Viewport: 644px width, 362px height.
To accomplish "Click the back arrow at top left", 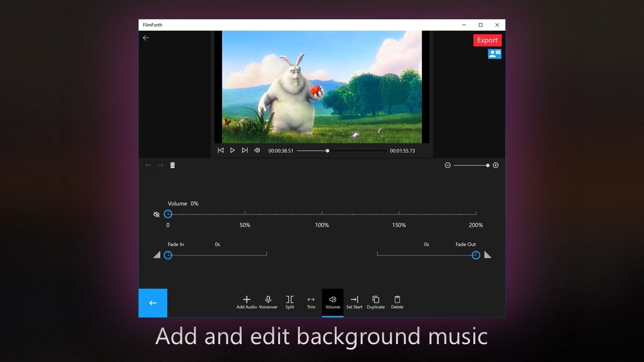I will click(x=146, y=38).
